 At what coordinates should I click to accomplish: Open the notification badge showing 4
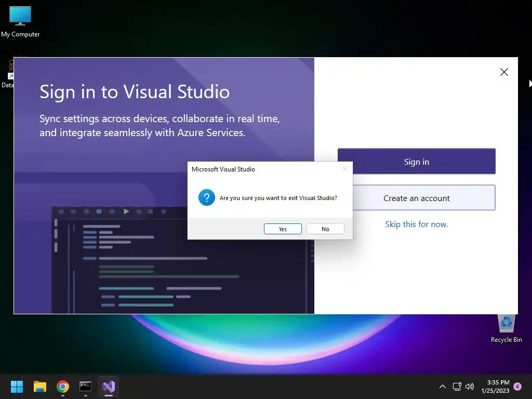coord(517,387)
